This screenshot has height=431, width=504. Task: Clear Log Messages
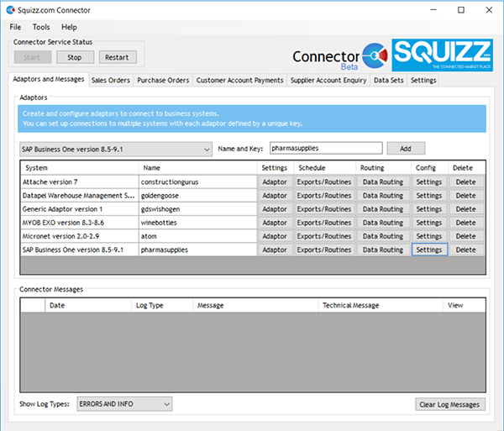click(x=450, y=404)
